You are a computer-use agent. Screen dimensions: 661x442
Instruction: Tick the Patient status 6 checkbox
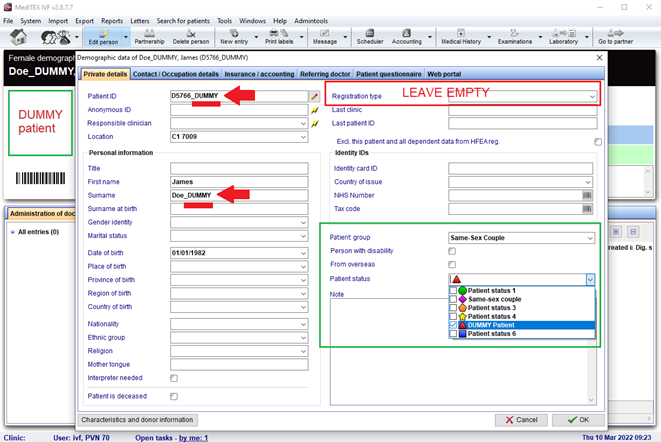[453, 334]
